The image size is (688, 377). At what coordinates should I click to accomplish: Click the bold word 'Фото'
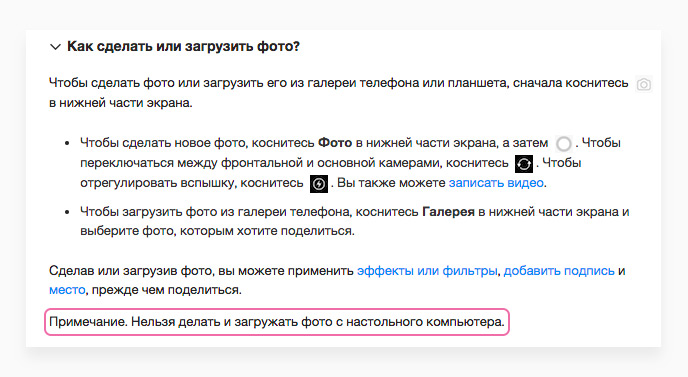[x=335, y=143]
